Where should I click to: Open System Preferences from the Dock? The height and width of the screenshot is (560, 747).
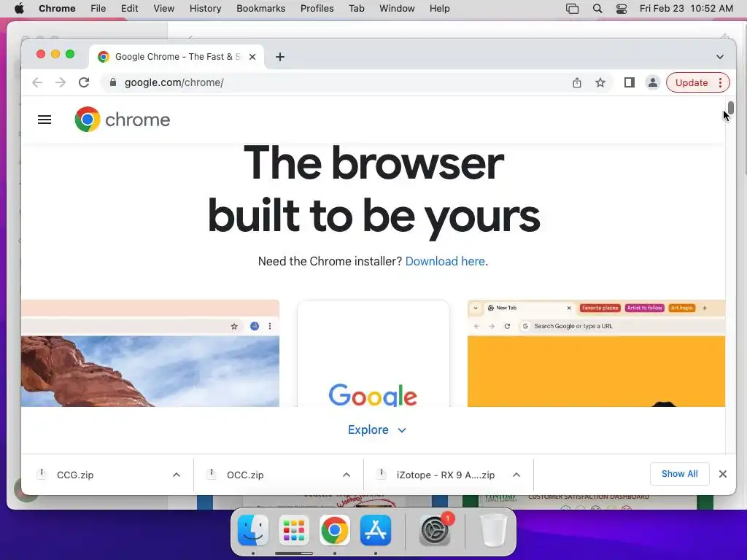[x=435, y=530]
